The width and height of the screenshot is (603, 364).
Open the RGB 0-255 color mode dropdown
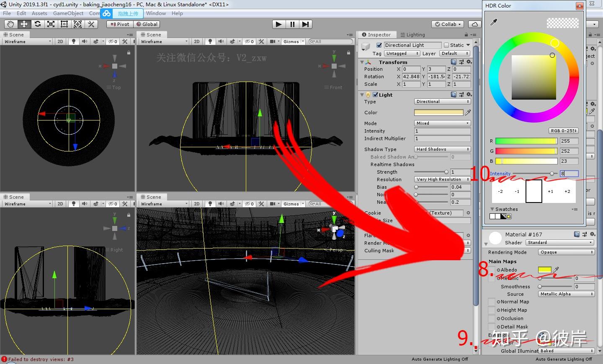[x=564, y=131]
